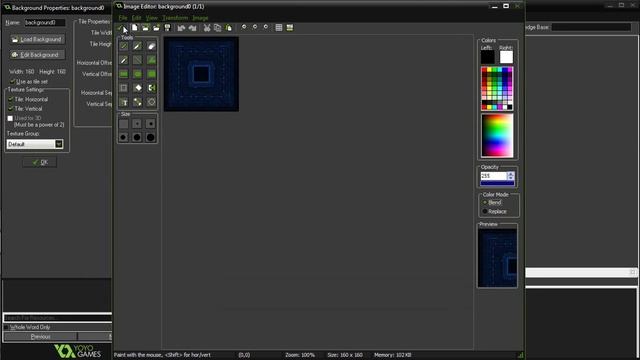This screenshot has height=360, width=640.
Task: Select the Line drawing tool
Action: [x=137, y=60]
